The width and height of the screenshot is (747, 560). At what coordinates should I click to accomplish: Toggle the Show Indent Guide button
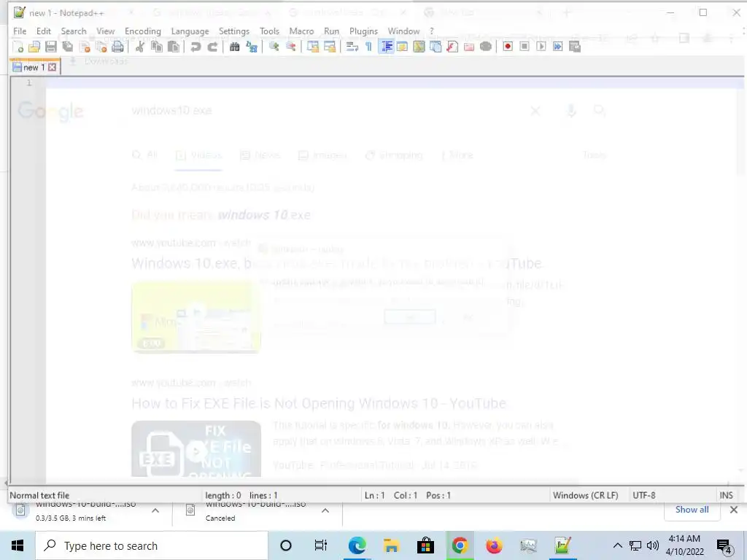386,47
